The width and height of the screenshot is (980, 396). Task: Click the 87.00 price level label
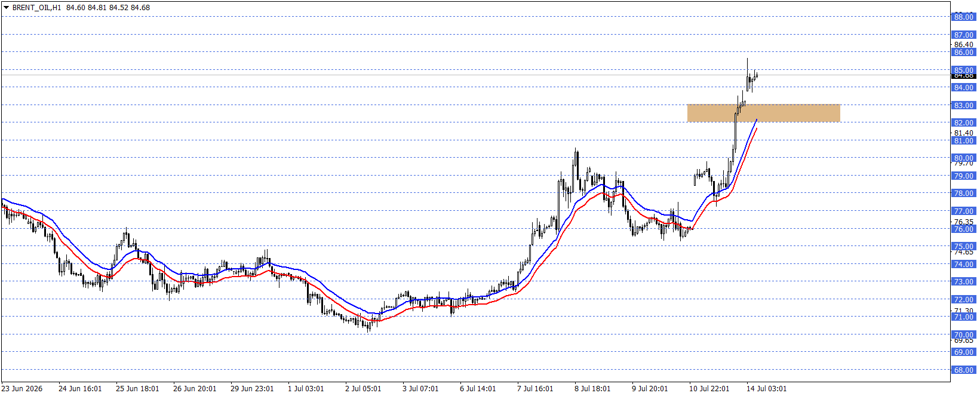pos(963,35)
